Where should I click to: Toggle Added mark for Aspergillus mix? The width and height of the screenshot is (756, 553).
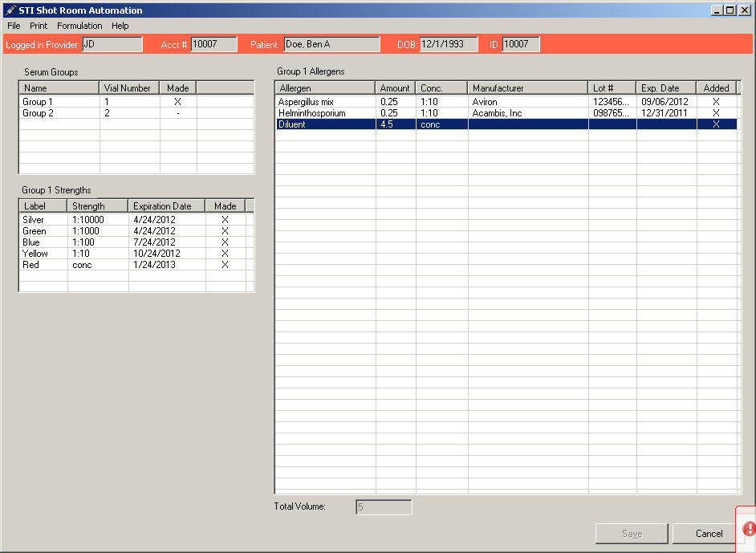tap(716, 102)
